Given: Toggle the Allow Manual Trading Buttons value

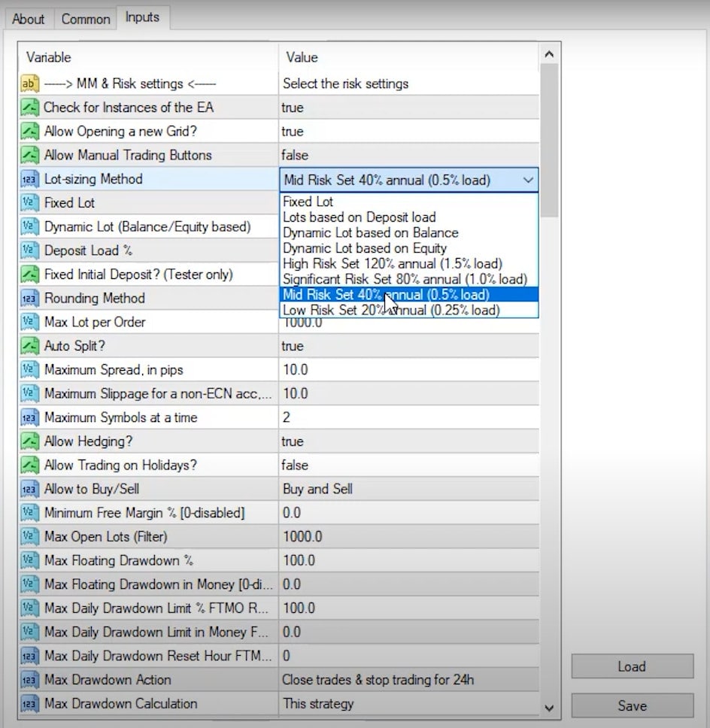Looking at the screenshot, I should point(408,155).
